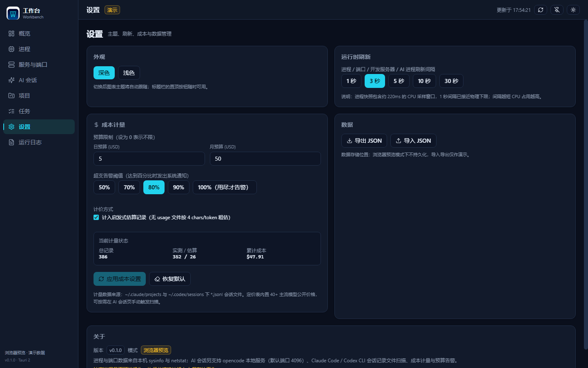Screen dimensions: 588x368
Task: Click the 更新于 17:54:21 timestamp
Action: pyautogui.click(x=514, y=10)
